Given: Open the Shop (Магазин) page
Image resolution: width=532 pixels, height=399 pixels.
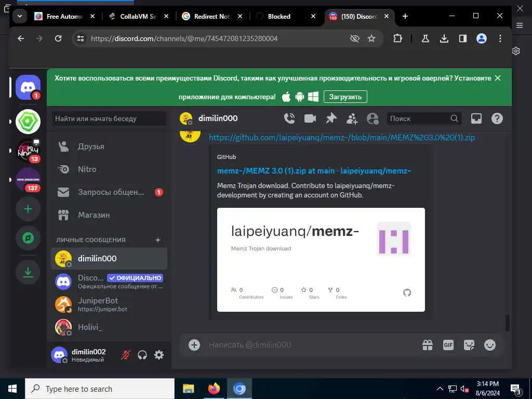Looking at the screenshot, I should coord(109,215).
